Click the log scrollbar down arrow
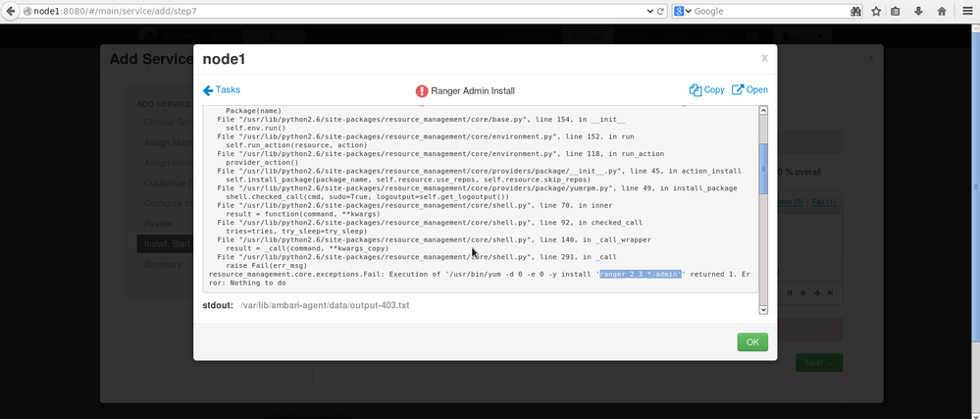Viewport: 980px width, 419px height. click(762, 309)
